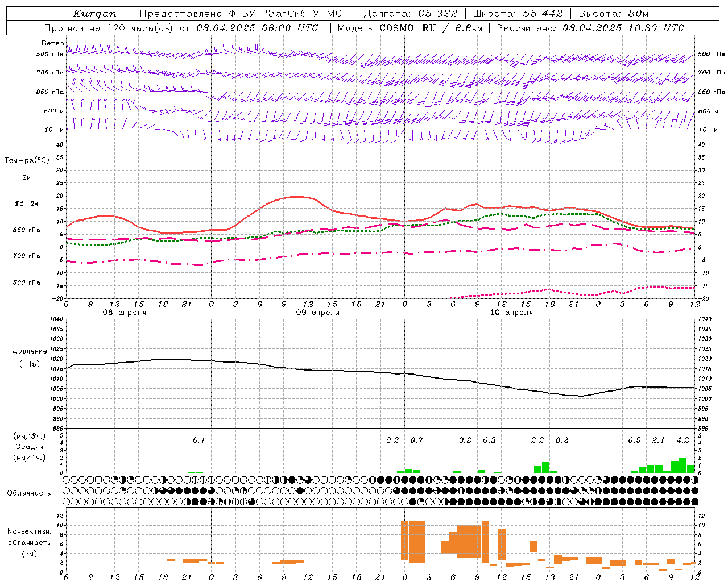The image size is (728, 582).
Task: Click the "Рассчитано: 08.04.2025 10:39 UTC" text
Action: pyautogui.click(x=590, y=28)
